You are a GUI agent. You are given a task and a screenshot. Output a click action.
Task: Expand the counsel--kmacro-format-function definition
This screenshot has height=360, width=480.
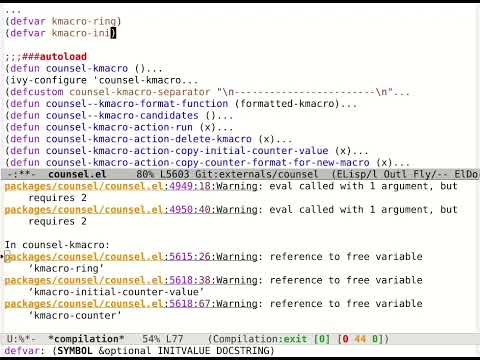pos(181,104)
